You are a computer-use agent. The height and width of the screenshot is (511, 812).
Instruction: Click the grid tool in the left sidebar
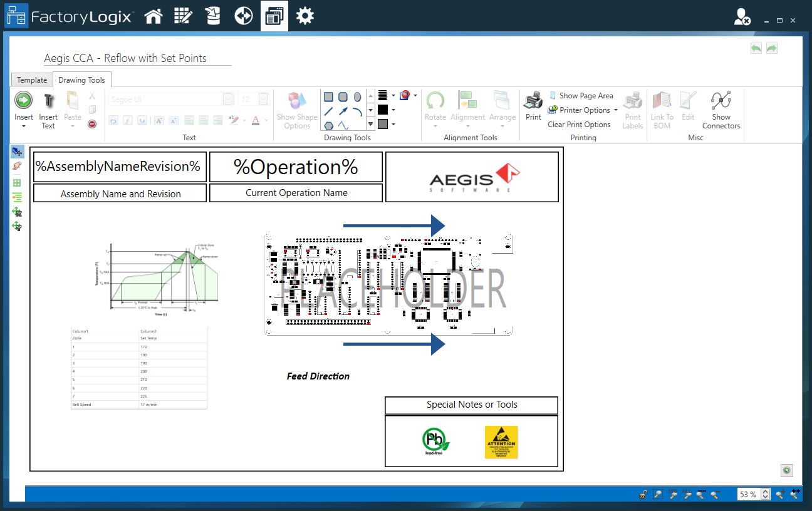coord(17,183)
